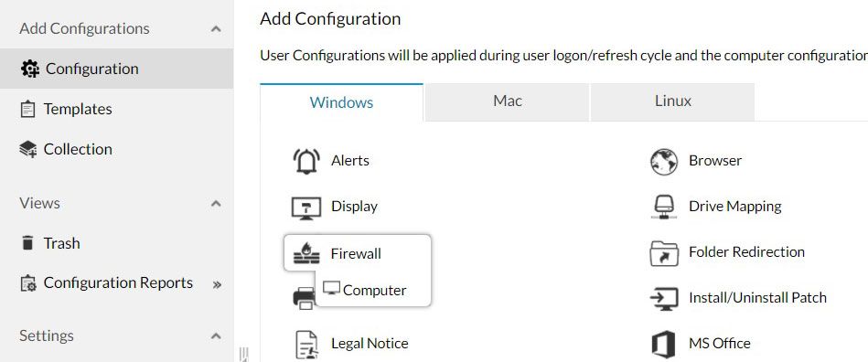Click the Firewall flame icon
This screenshot has height=362, width=868.
(306, 253)
